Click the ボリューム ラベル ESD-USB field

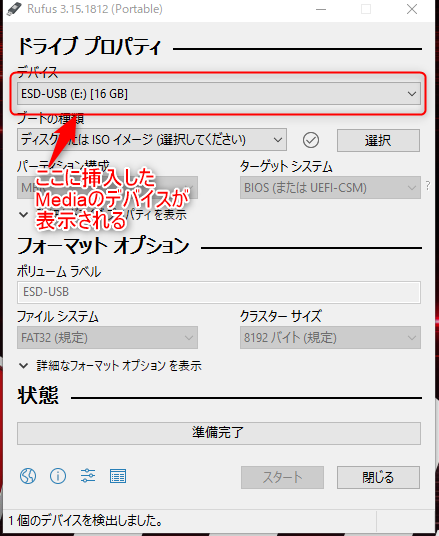click(219, 292)
